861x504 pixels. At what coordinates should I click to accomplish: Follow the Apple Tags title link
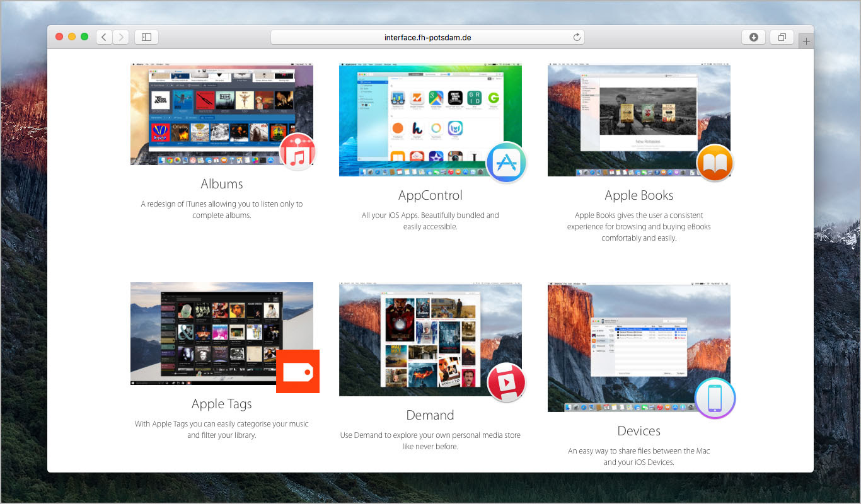[x=222, y=404]
